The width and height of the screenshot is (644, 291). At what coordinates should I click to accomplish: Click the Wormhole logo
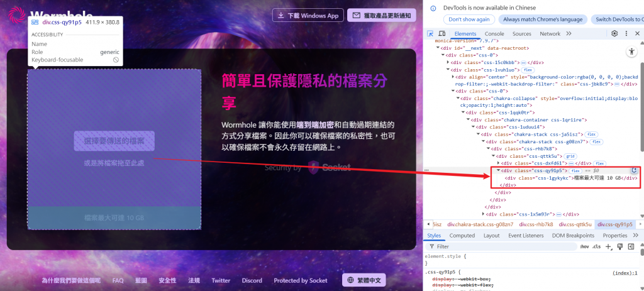[18, 16]
